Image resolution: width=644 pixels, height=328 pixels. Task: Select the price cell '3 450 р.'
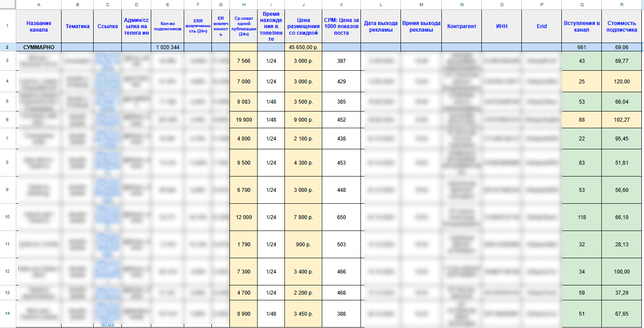(x=303, y=314)
